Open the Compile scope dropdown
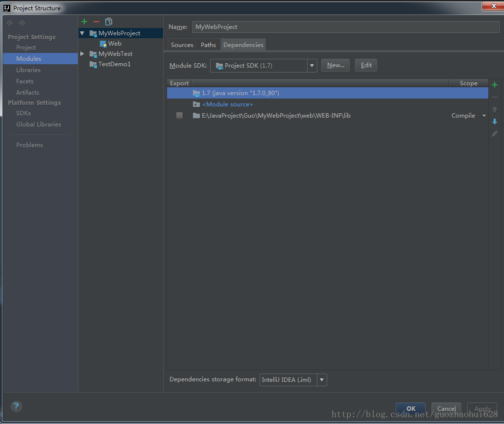 484,116
